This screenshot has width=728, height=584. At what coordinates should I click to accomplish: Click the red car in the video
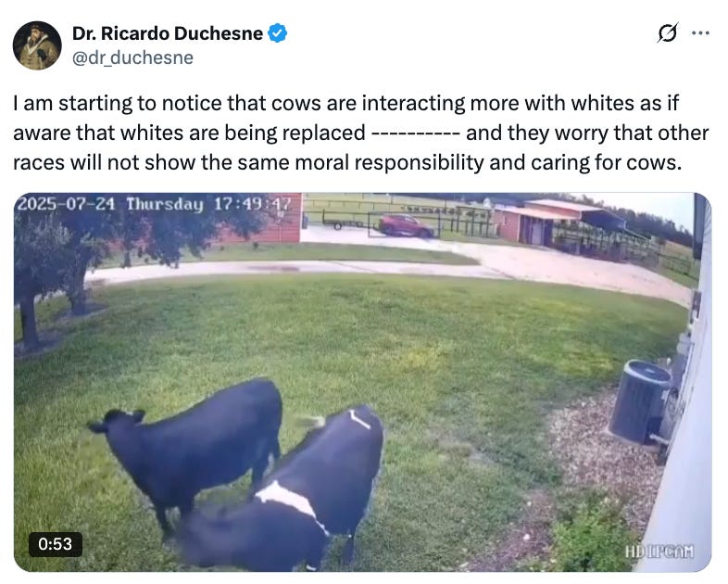click(406, 225)
